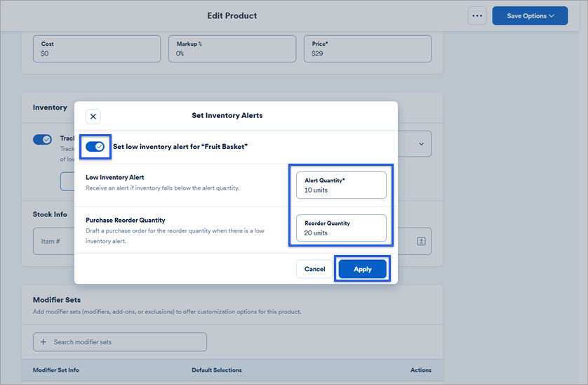
Task: Close the Set Inventory Alerts dialog
Action: point(93,117)
